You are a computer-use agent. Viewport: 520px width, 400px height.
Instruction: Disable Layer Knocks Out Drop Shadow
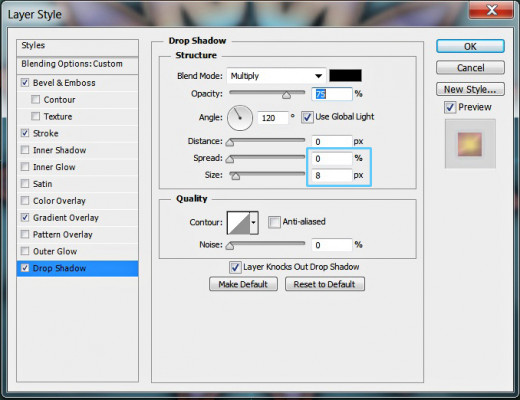(x=235, y=267)
